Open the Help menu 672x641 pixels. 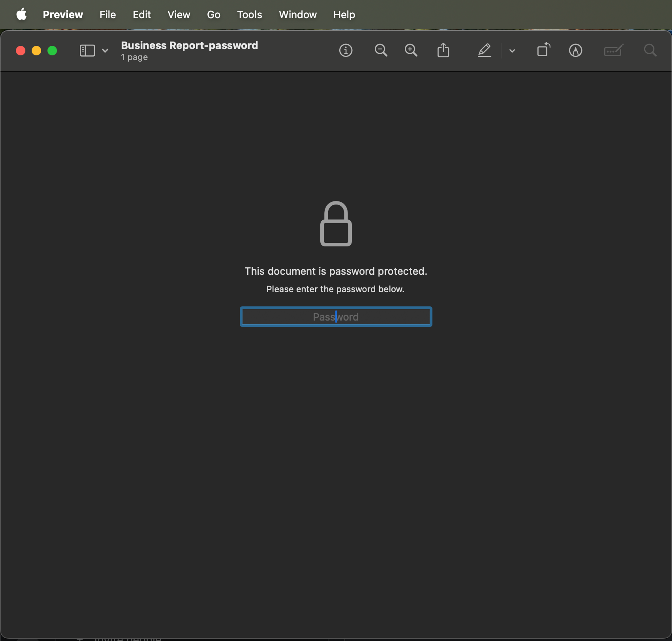tap(344, 15)
